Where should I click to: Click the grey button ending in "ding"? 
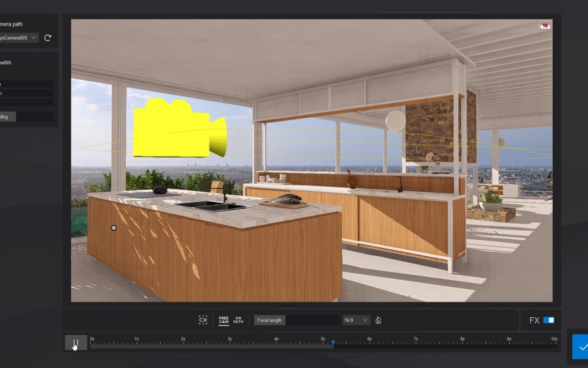click(8, 117)
